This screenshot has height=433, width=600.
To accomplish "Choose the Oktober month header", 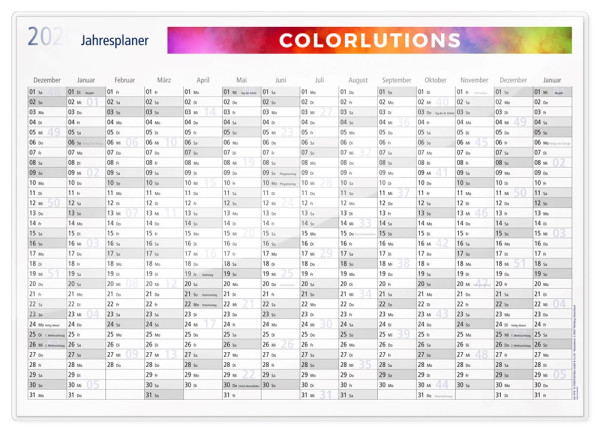I will point(436,79).
